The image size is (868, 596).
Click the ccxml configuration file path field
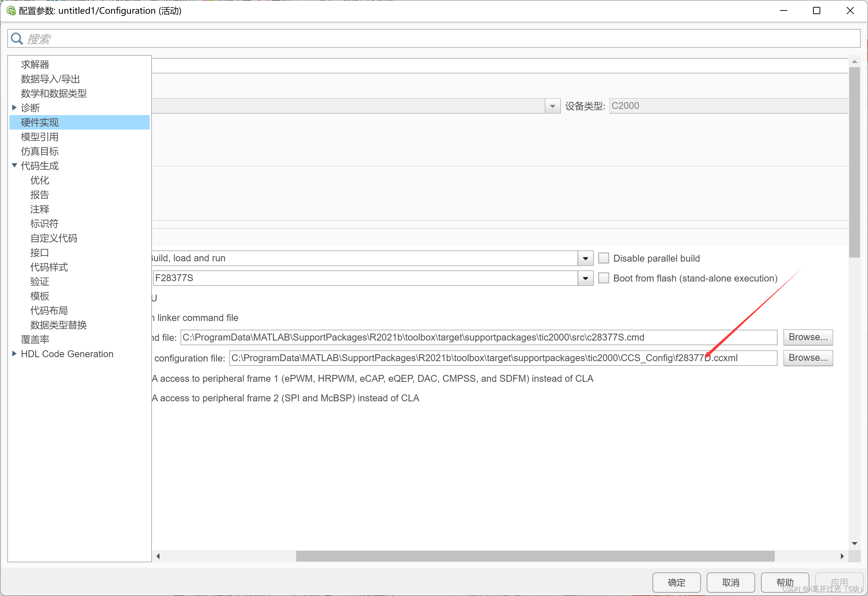503,358
